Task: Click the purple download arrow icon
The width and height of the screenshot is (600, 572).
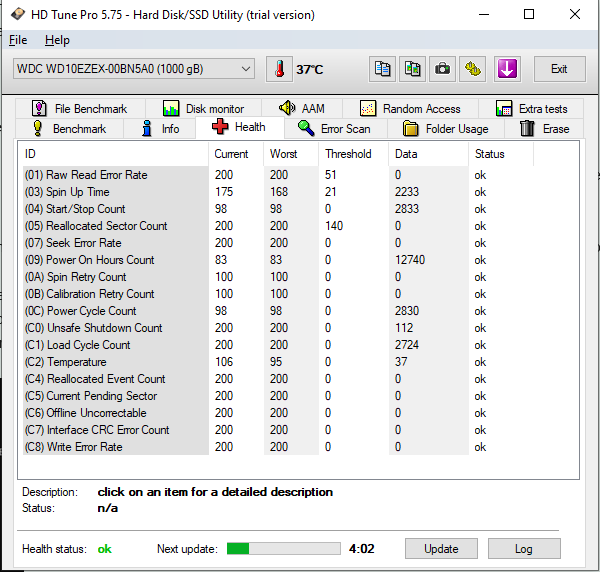Action: coord(507,69)
